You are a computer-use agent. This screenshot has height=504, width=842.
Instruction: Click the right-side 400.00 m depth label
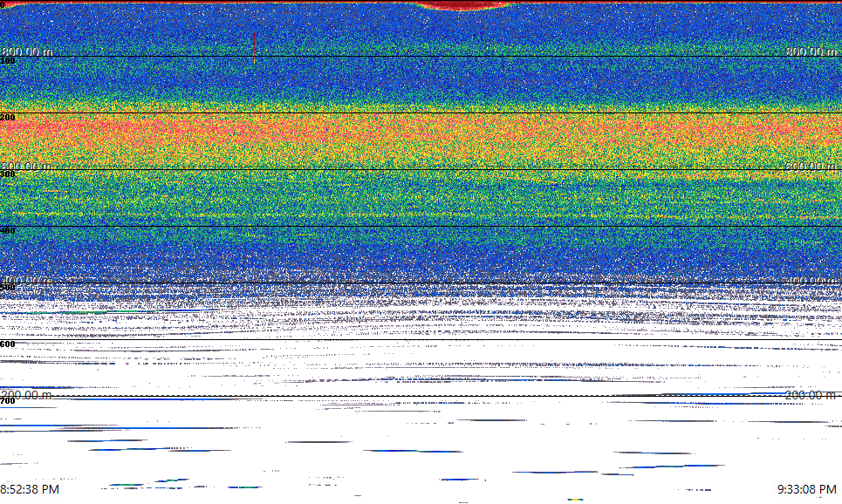tap(811, 281)
